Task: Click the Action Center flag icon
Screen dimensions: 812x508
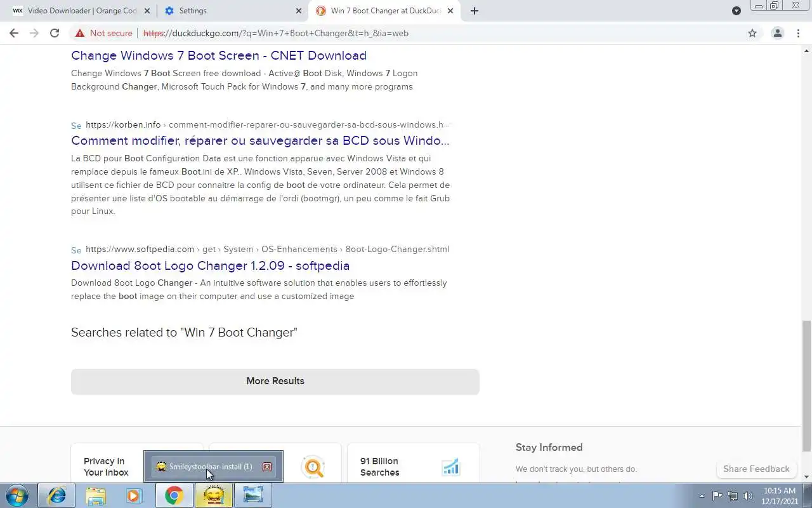Action: 717,496
